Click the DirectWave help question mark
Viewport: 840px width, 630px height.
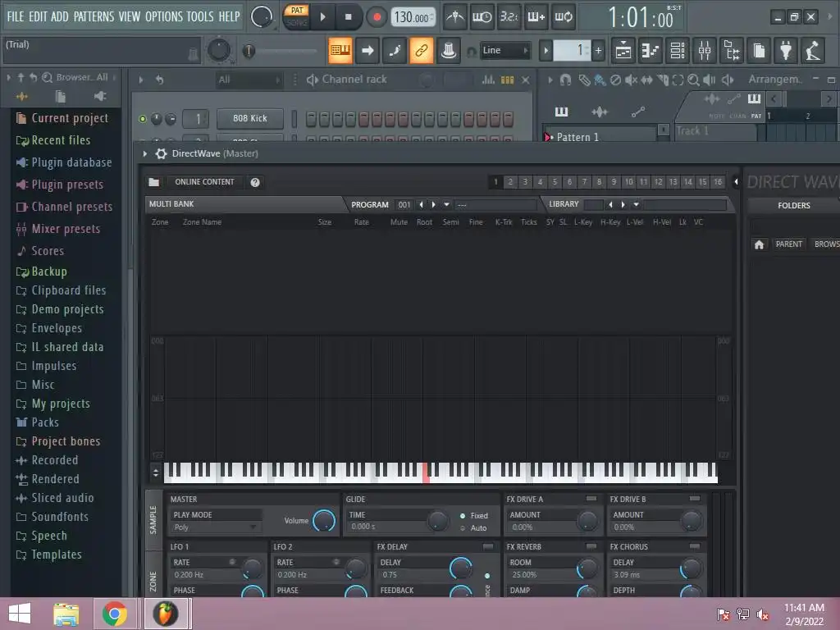(255, 182)
